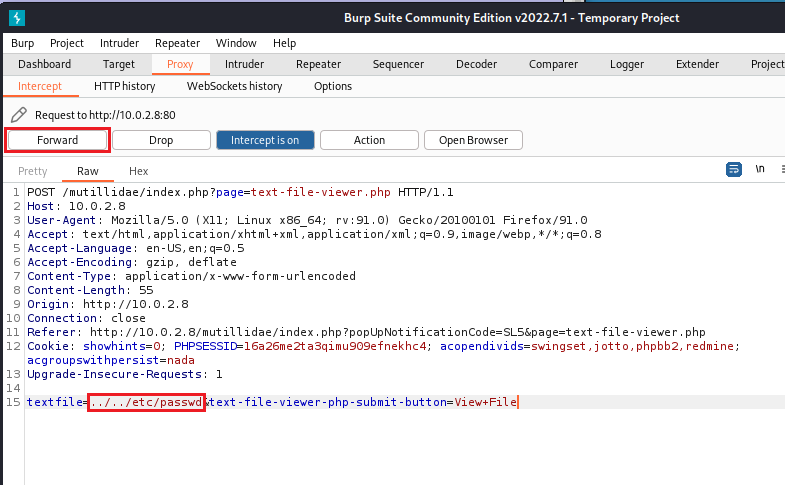Open the proxy Options sub-tab

pos(333,86)
